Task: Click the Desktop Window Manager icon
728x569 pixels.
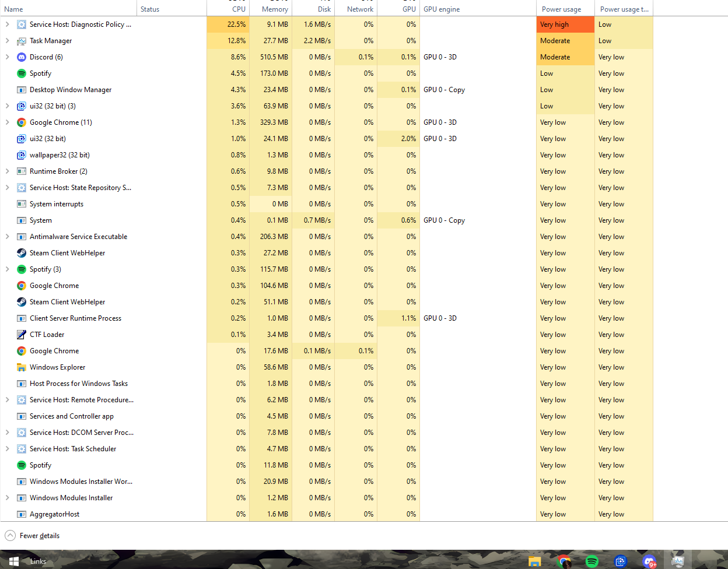Action: coord(22,90)
